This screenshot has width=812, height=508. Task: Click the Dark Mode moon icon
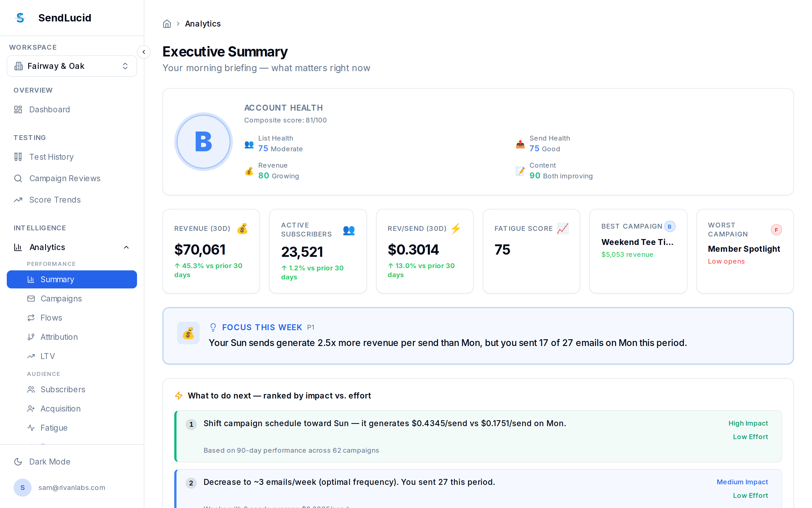[18, 462]
